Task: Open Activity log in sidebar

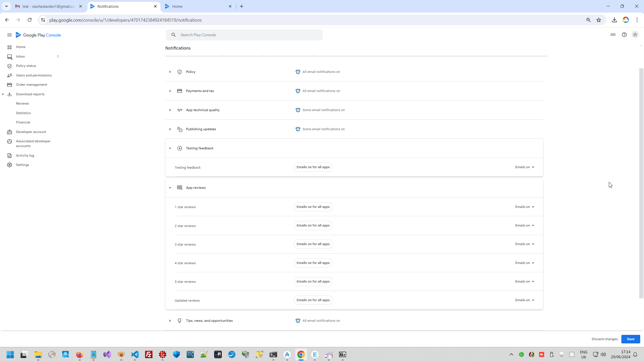Action: [x=25, y=156]
